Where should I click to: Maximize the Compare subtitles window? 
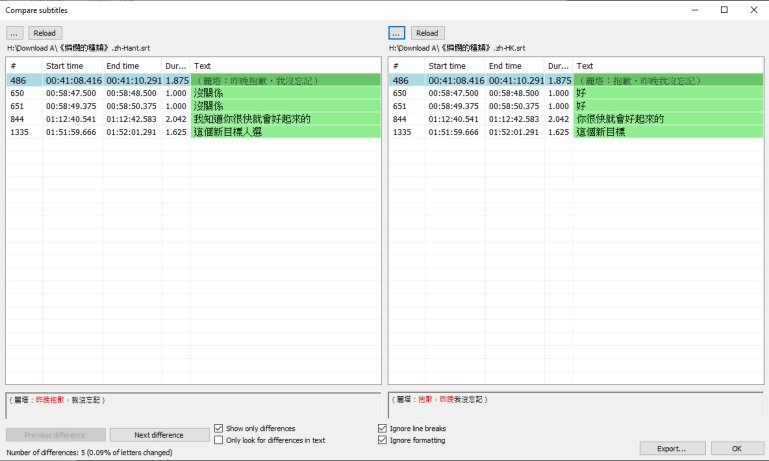click(724, 10)
